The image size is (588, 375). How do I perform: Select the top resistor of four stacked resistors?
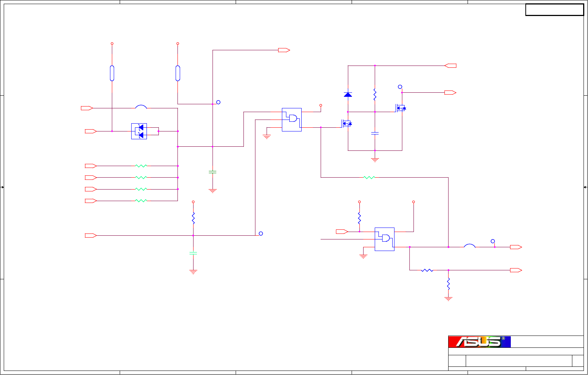tap(141, 166)
